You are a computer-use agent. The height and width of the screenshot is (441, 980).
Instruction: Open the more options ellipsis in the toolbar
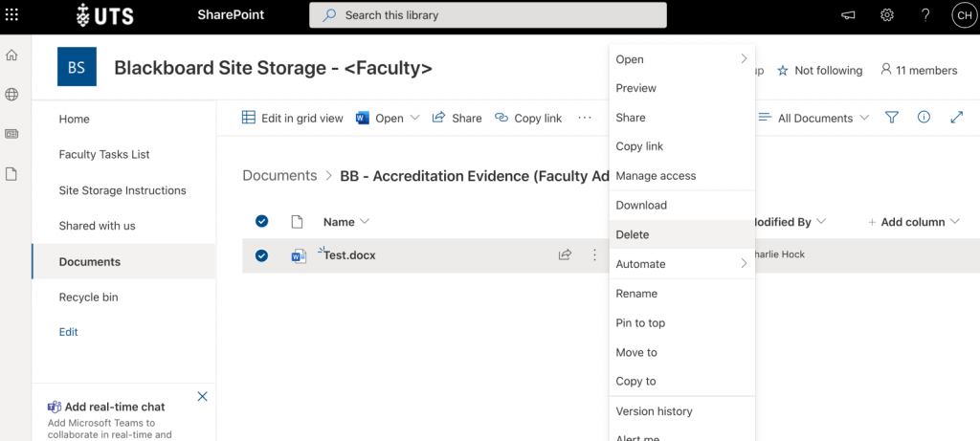coord(585,118)
